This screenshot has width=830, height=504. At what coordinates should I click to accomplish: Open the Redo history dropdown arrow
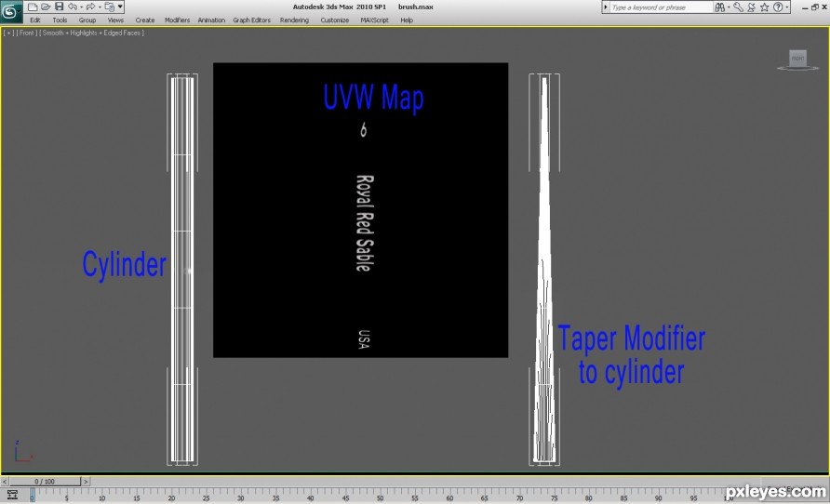[x=100, y=7]
